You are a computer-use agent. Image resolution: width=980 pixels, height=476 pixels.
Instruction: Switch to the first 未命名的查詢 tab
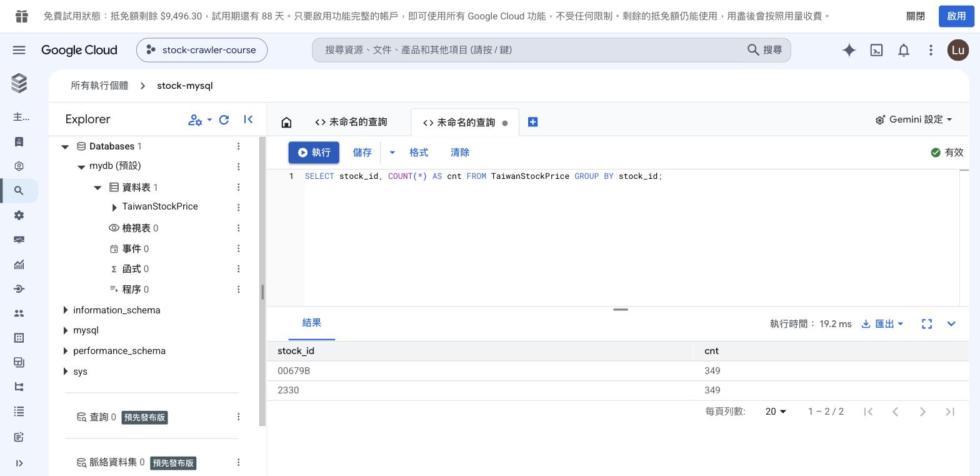352,122
